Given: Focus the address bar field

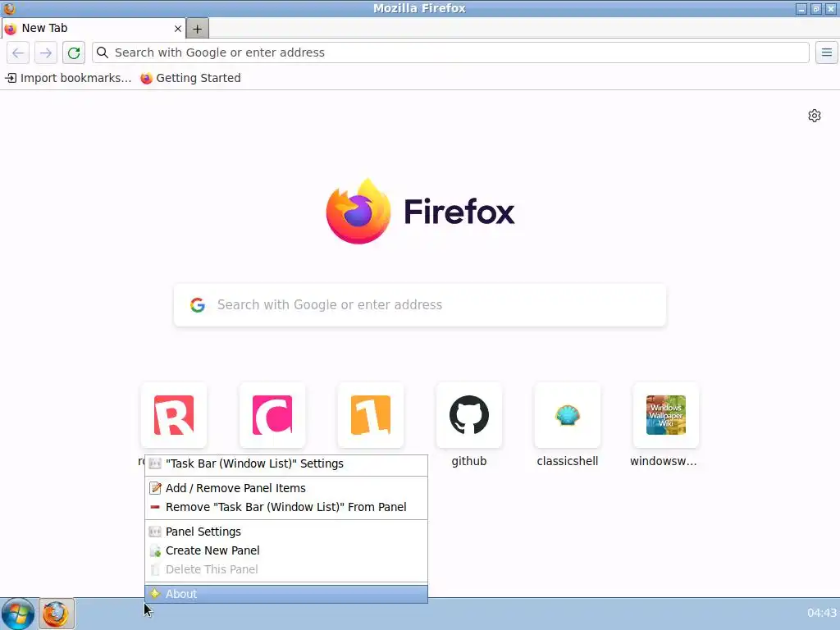Looking at the screenshot, I should coord(450,52).
